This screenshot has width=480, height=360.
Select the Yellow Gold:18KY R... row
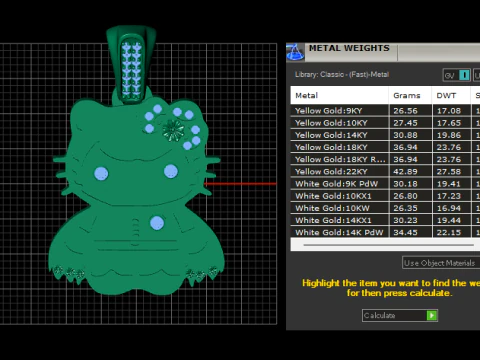[385, 159]
